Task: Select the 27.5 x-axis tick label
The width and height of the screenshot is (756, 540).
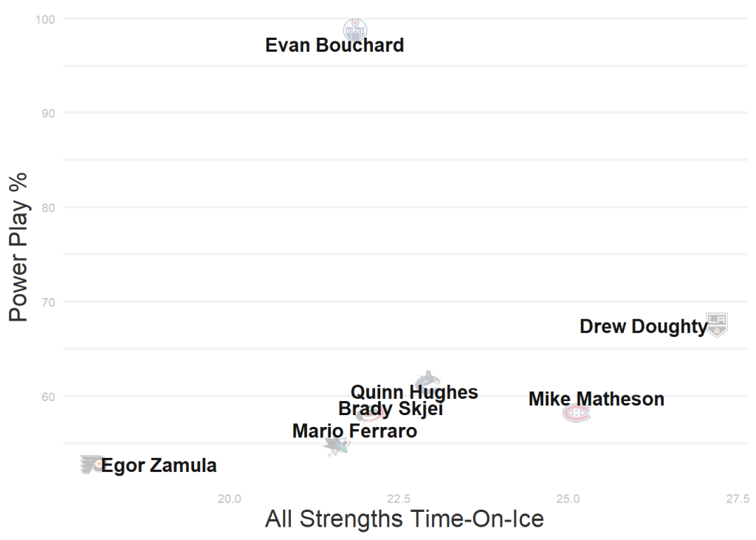Action: tap(738, 498)
